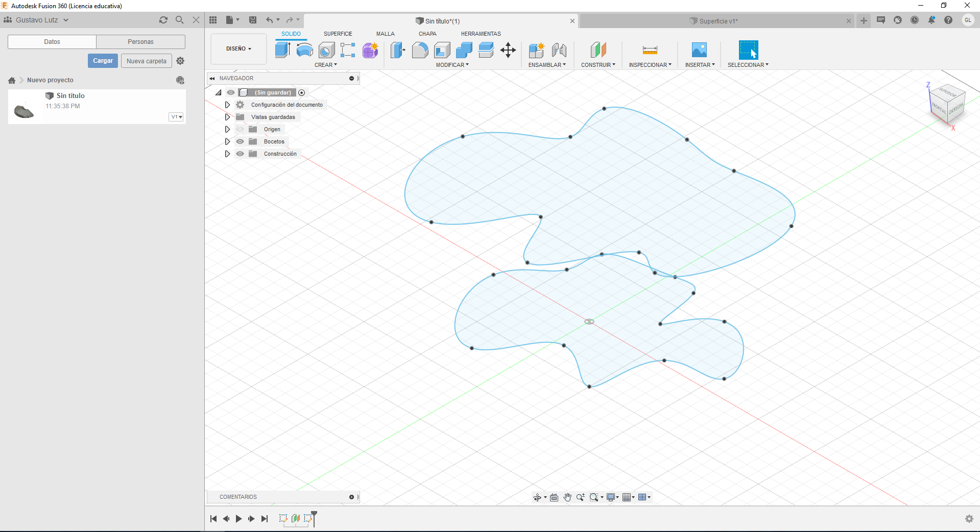The height and width of the screenshot is (532, 980).
Task: Click the Orbit navigation icon
Action: 537,497
